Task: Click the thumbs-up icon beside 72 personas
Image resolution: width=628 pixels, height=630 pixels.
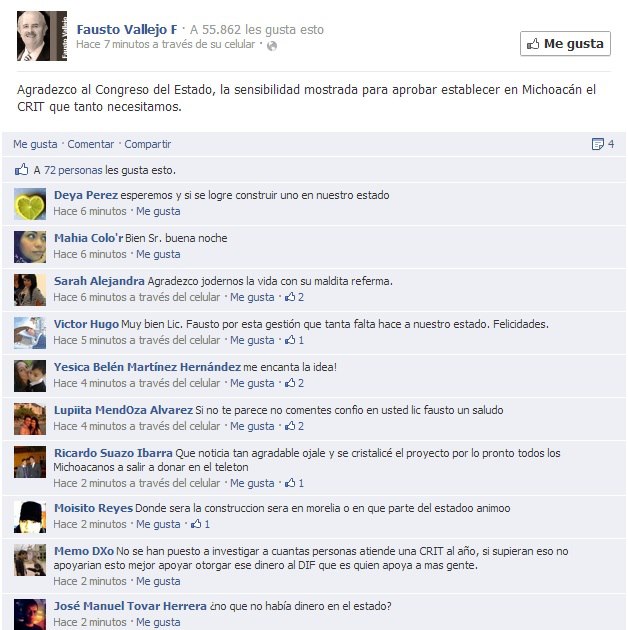Action: pyautogui.click(x=21, y=170)
